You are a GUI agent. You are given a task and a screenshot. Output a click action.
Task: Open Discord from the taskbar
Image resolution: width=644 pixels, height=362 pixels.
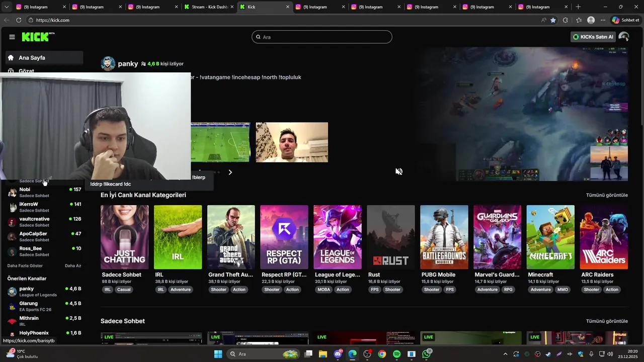pos(338,354)
